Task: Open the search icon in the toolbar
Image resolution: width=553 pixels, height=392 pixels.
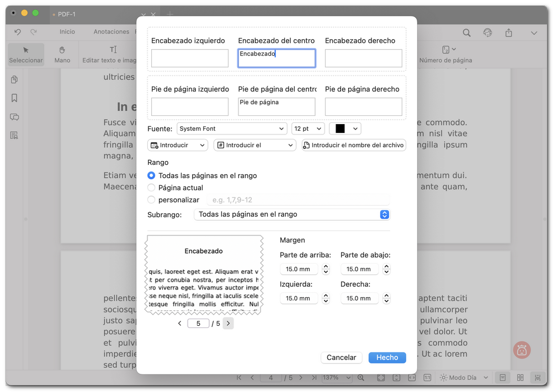Action: click(467, 33)
